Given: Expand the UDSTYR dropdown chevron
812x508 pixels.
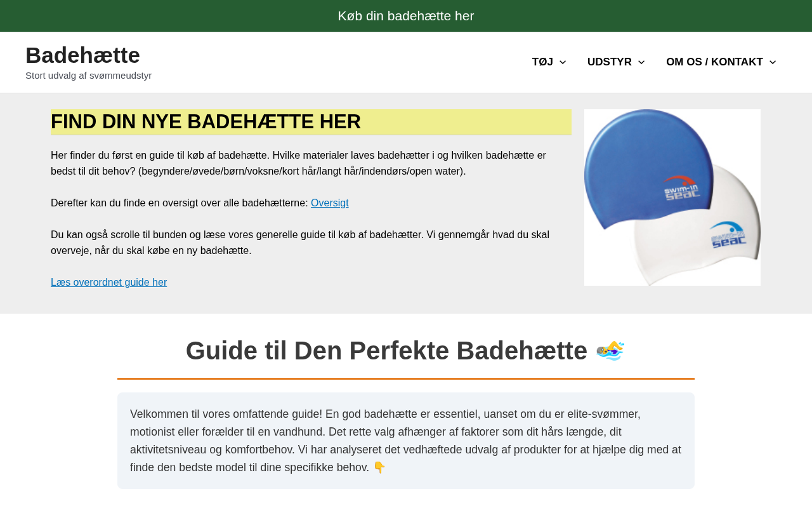Looking at the screenshot, I should tap(641, 62).
